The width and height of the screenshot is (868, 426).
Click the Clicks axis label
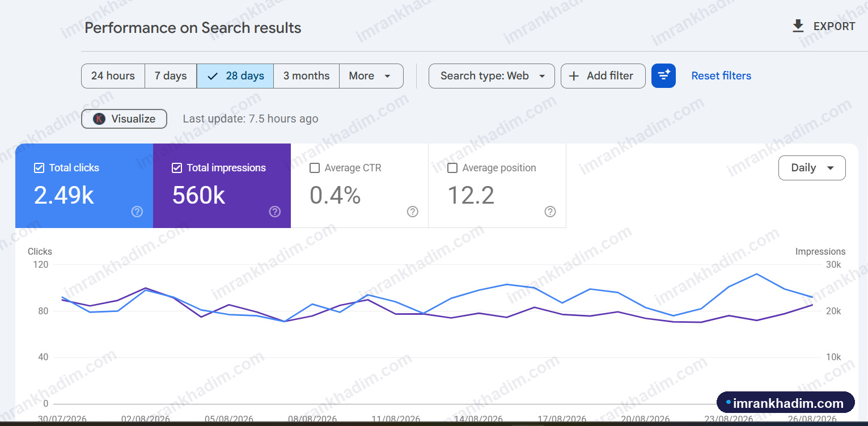[x=40, y=251]
